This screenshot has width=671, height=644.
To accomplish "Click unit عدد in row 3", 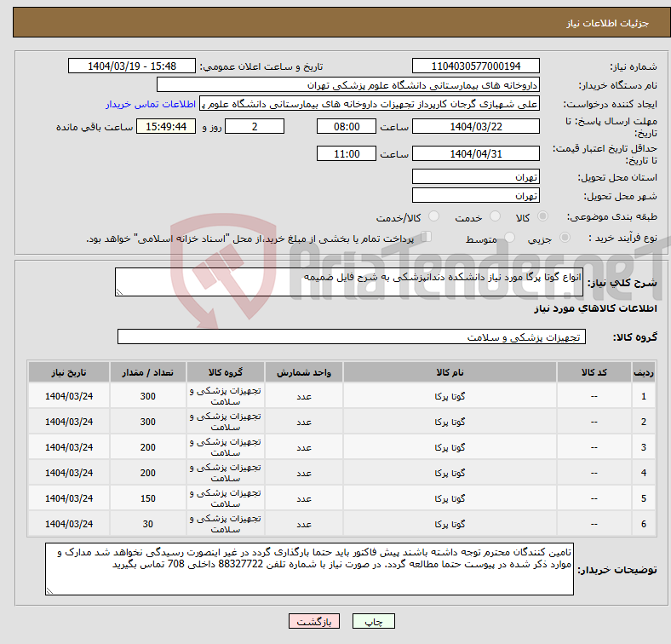I will (x=304, y=447).
